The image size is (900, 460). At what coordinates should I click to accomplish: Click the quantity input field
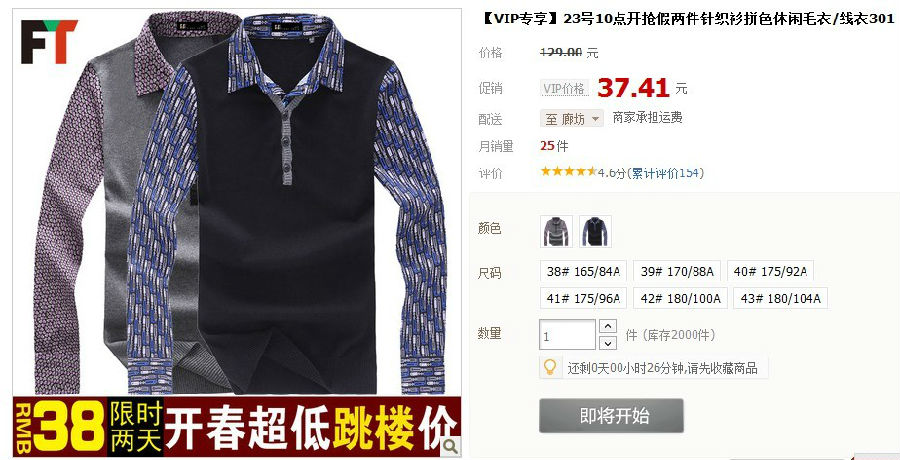[x=568, y=335]
